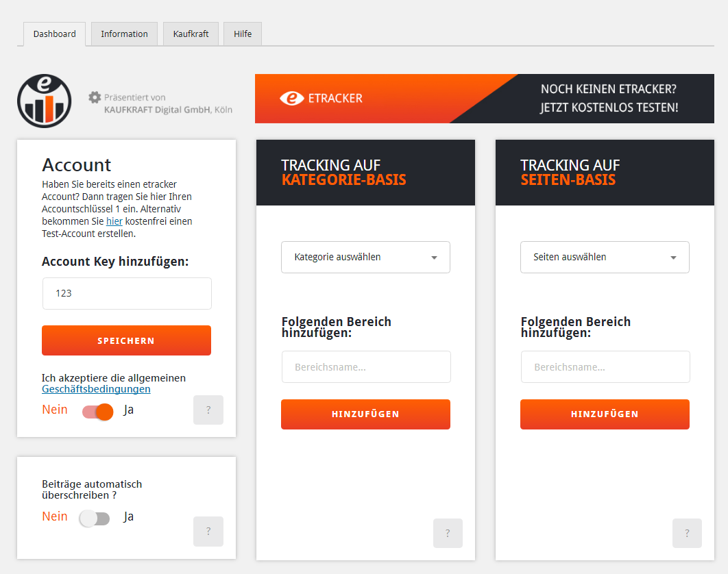Open the Geschäftsbedingungen link
Screen dimensions: 728x574
tap(96, 389)
